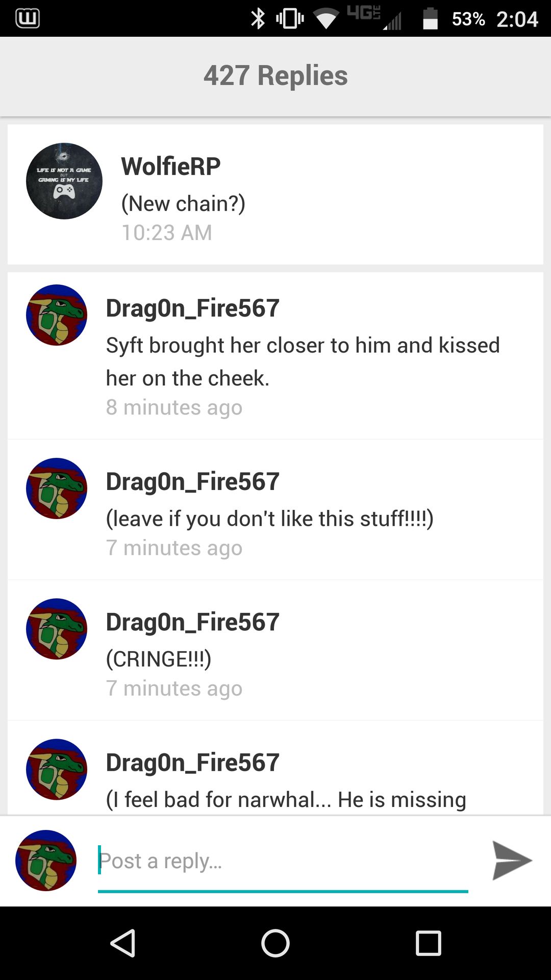Open recent apps with square button
Screen dimensions: 551x980
pyautogui.click(x=429, y=943)
